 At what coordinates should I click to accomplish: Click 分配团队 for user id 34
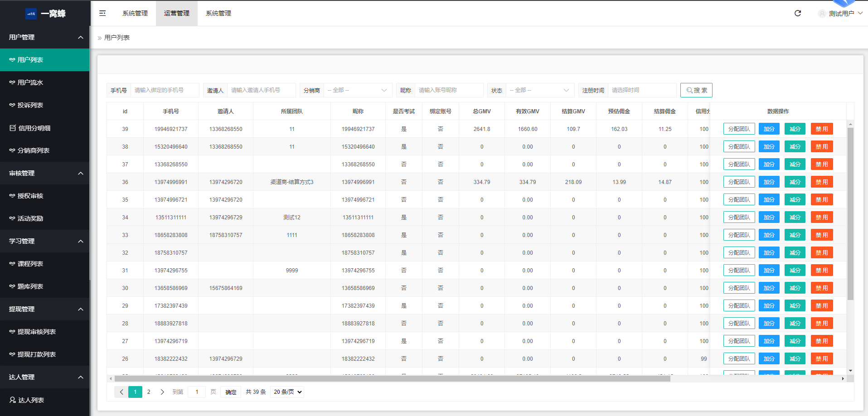coord(739,218)
